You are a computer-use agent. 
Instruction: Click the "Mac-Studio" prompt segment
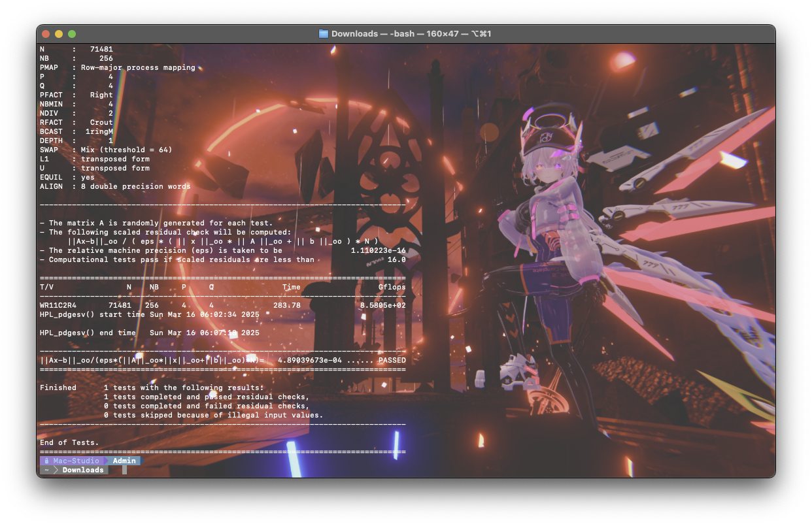76,461
